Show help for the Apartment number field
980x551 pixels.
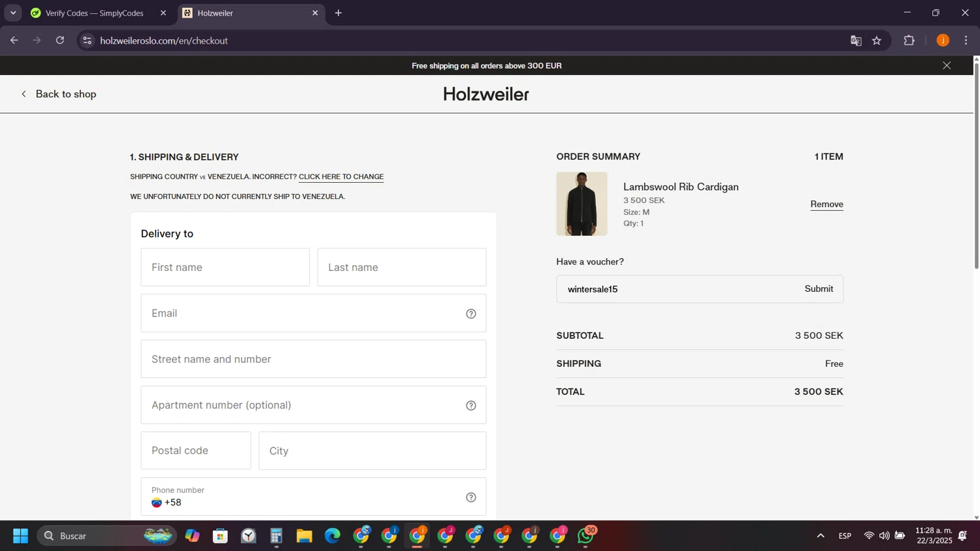471,405
